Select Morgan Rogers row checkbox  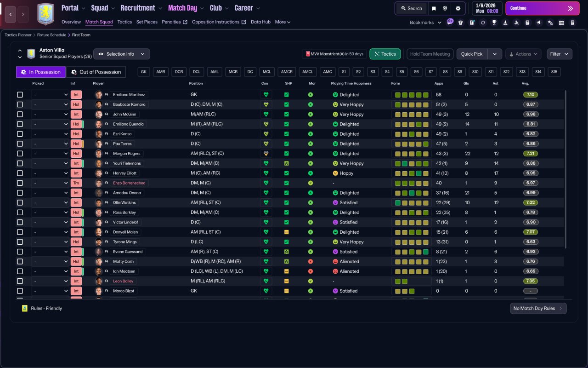click(x=20, y=154)
